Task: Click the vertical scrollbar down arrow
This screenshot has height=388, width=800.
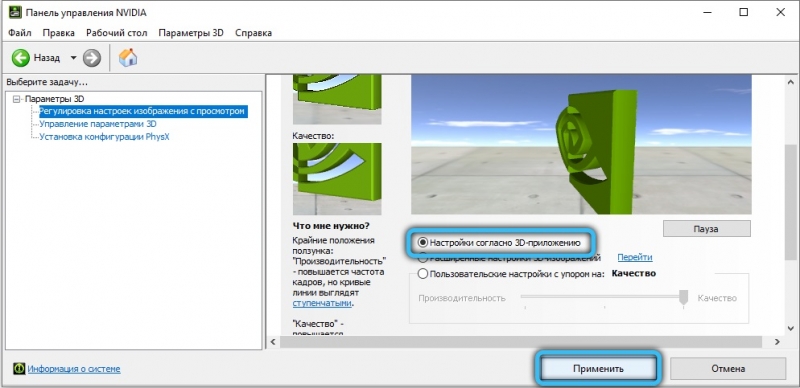Action: [x=791, y=329]
